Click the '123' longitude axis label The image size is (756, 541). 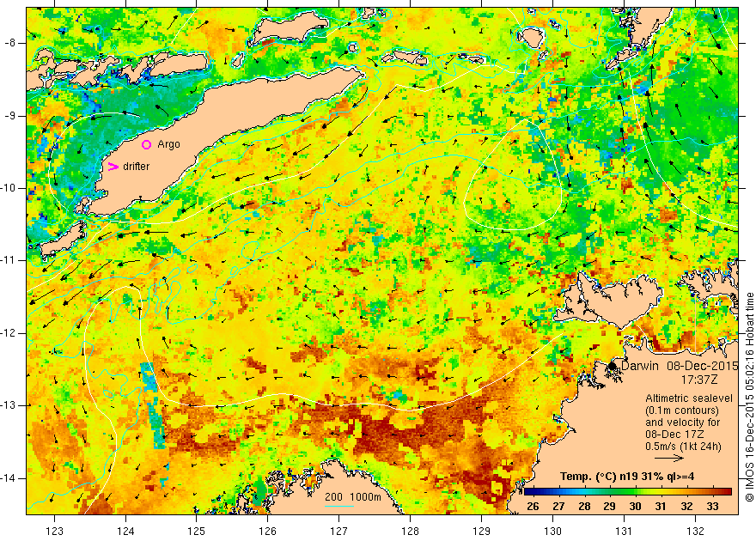(x=54, y=532)
